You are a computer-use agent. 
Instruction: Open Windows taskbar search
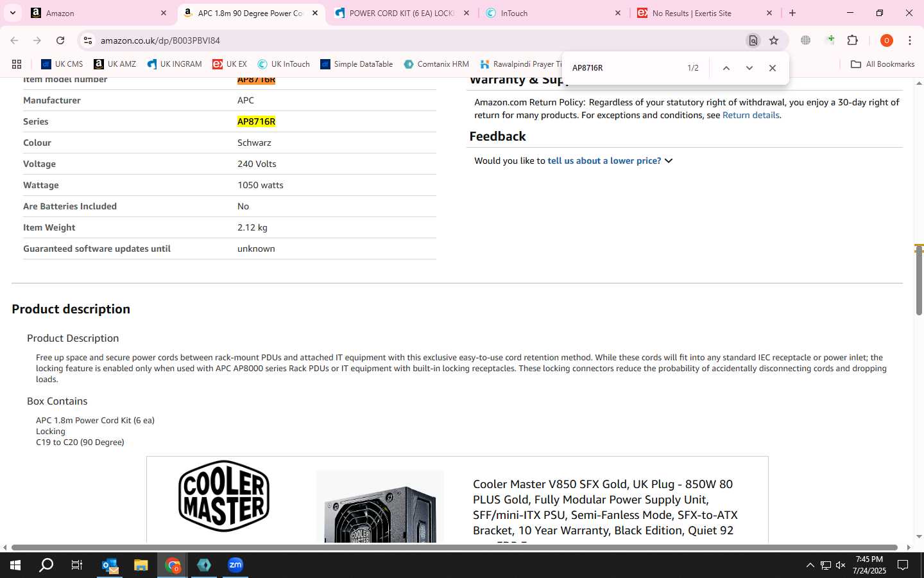pos(46,565)
